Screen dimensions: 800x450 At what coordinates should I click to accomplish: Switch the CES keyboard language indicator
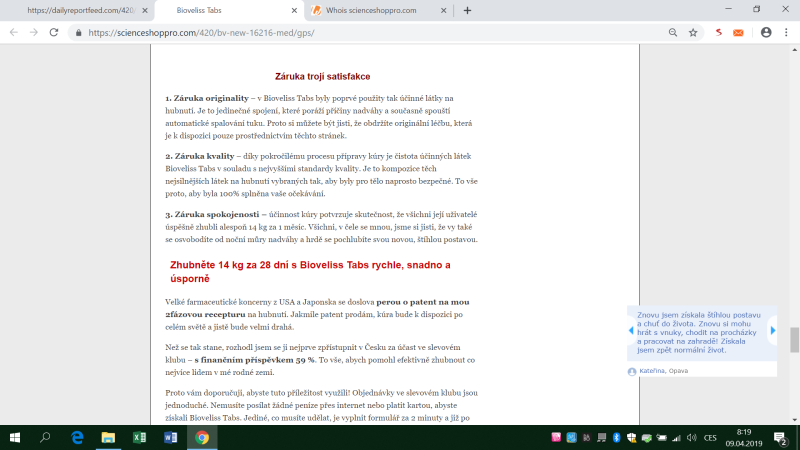click(x=710, y=438)
